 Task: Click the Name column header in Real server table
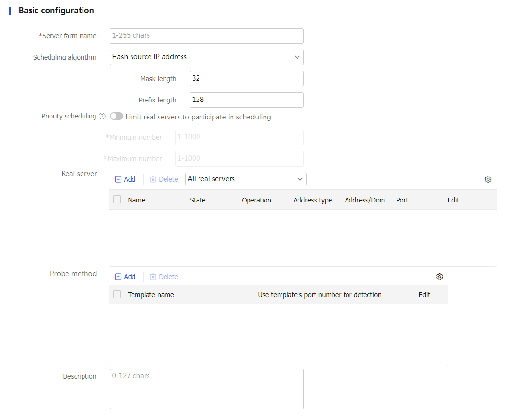(x=136, y=200)
